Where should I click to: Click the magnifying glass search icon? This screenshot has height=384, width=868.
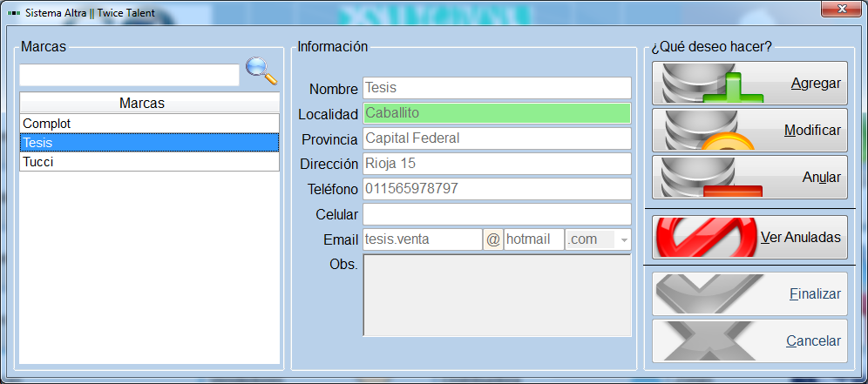tap(261, 71)
